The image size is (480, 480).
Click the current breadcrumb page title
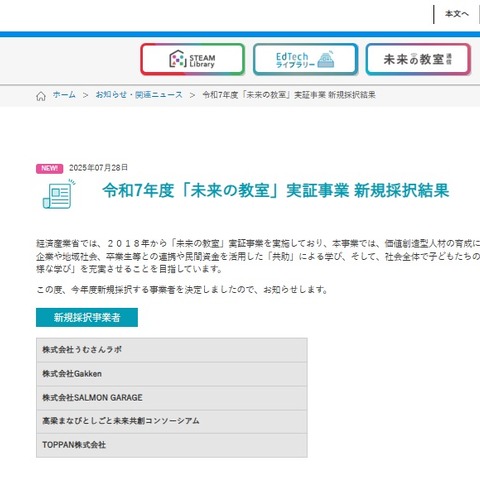(289, 95)
